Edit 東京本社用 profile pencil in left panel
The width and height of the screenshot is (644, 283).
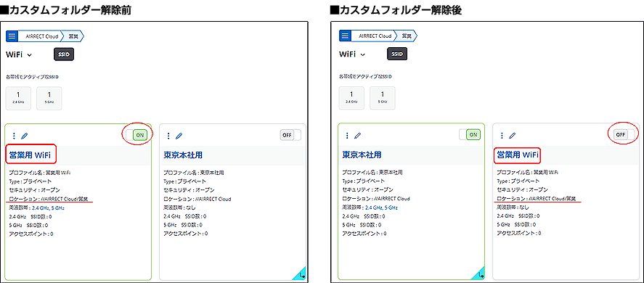click(179, 136)
